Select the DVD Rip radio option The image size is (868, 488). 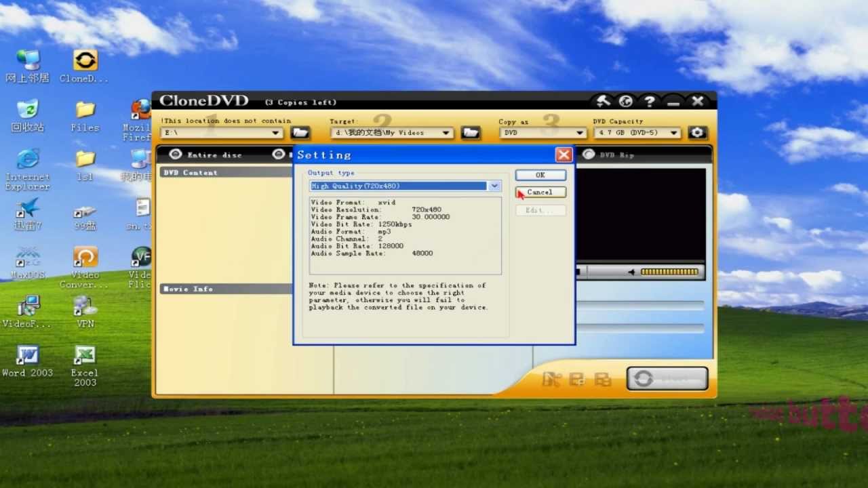tap(588, 155)
